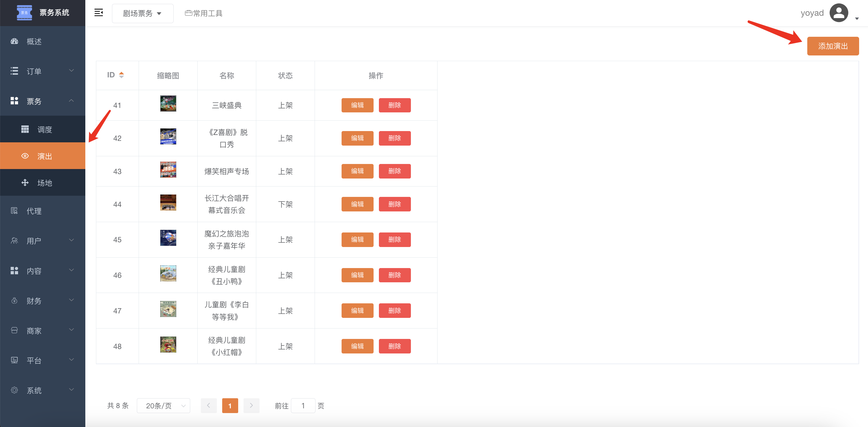Open thumbnail of 爆笑相声专场
This screenshot has width=868, height=427.
[x=168, y=170]
